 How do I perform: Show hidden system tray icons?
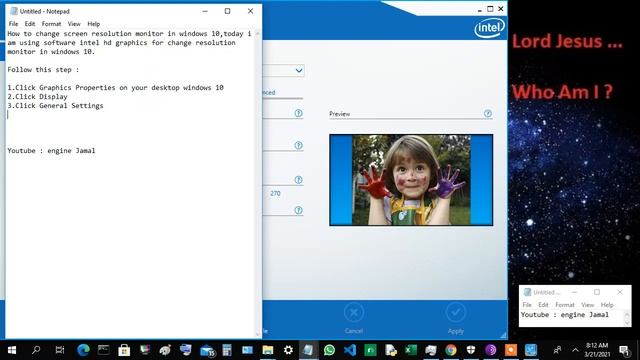click(x=575, y=350)
